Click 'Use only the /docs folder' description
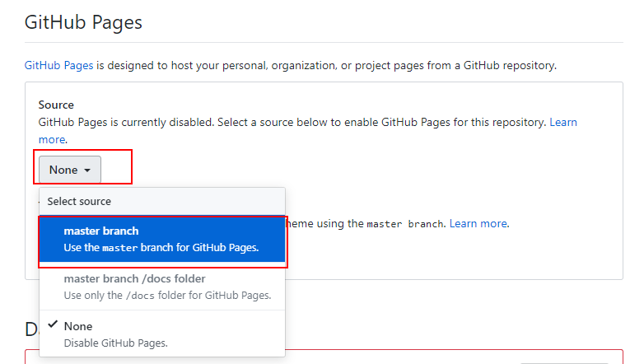The image size is (630, 364). (167, 296)
